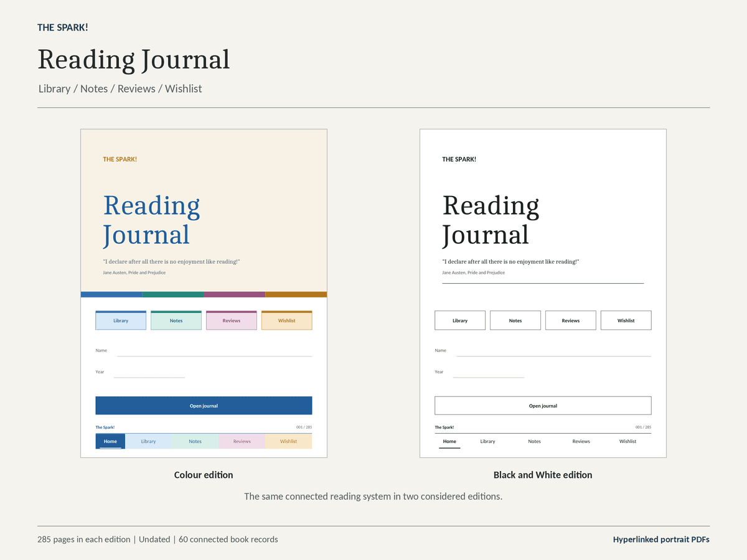This screenshot has width=747, height=560.
Task: Click the Jane Austen quote in Colour edition
Action: pos(171,262)
